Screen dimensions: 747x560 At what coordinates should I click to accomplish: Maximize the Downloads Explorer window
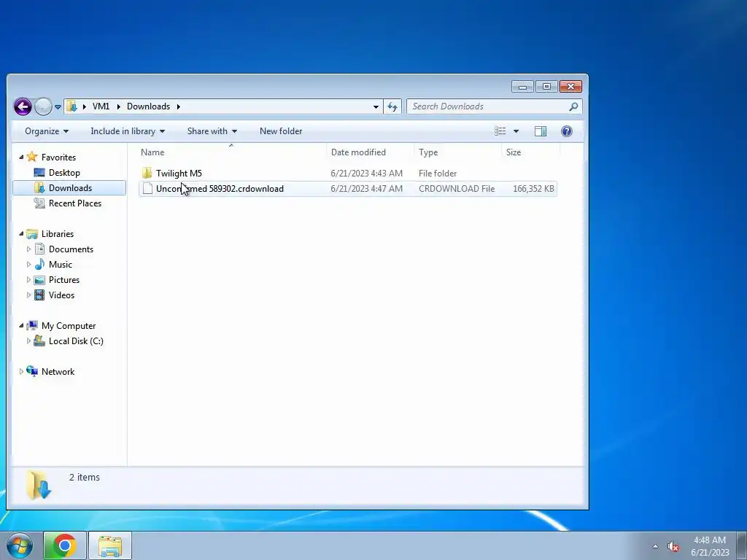point(546,87)
